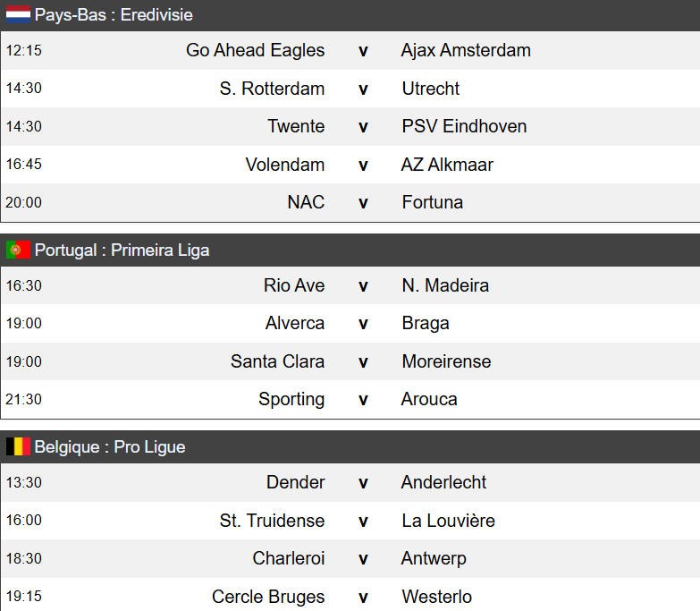
Task: Click the Belgium flag icon
Action: tap(18, 447)
